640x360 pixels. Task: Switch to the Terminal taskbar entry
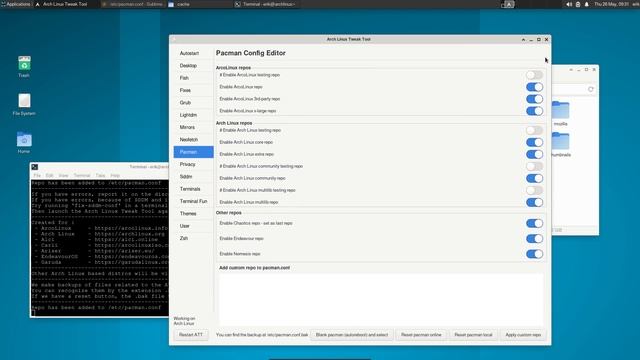point(266,4)
